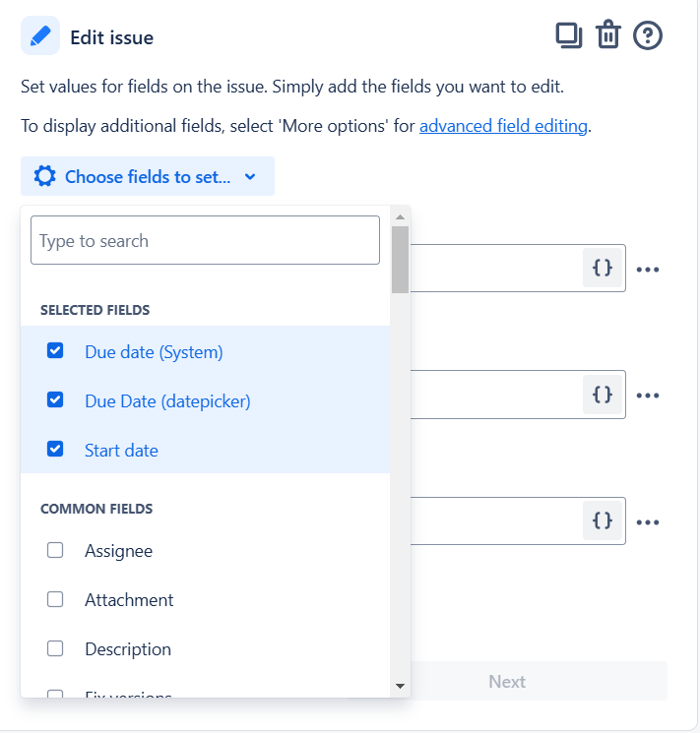Uncheck the Due date (System) checkbox
The image size is (700, 733).
click(x=55, y=350)
